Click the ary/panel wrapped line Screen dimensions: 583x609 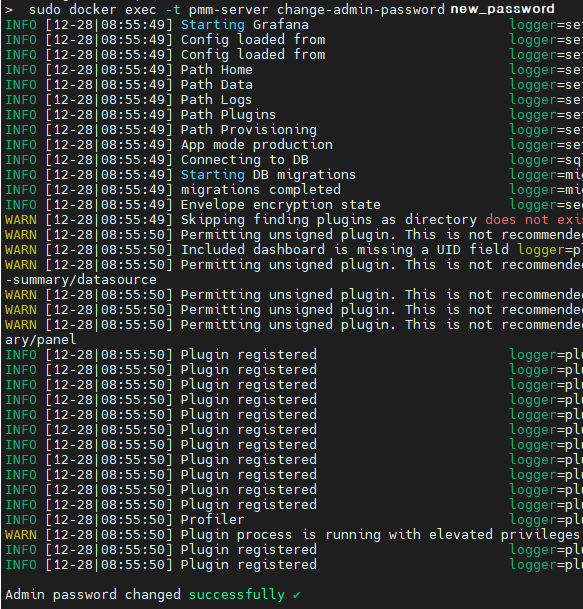40,340
